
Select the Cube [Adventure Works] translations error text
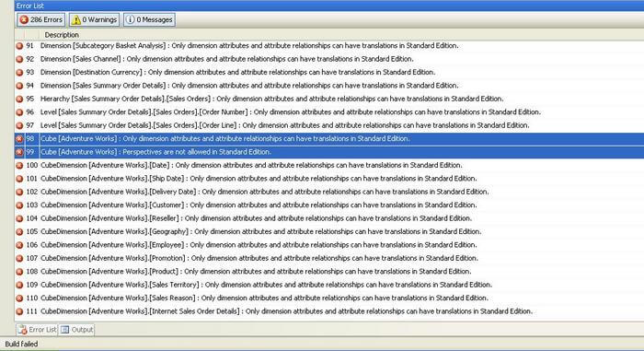[225, 138]
